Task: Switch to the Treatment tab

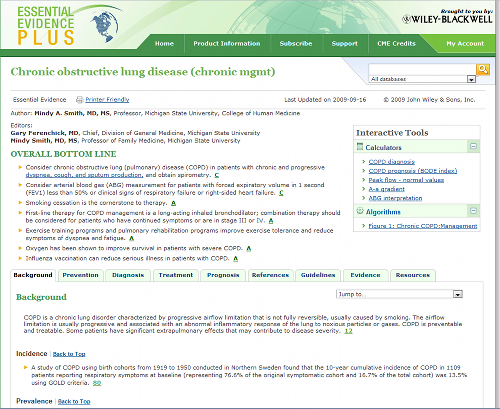Action: tap(176, 275)
